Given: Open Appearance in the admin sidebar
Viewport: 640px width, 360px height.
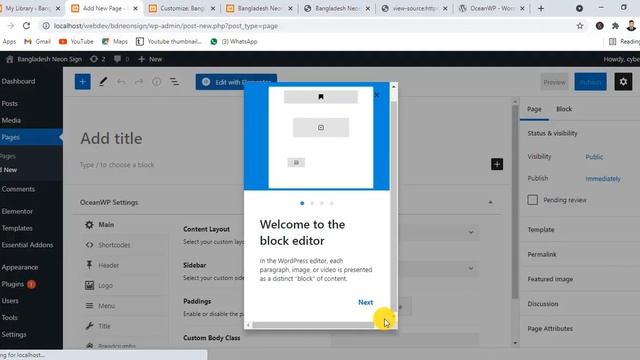Looking at the screenshot, I should [x=20, y=267].
